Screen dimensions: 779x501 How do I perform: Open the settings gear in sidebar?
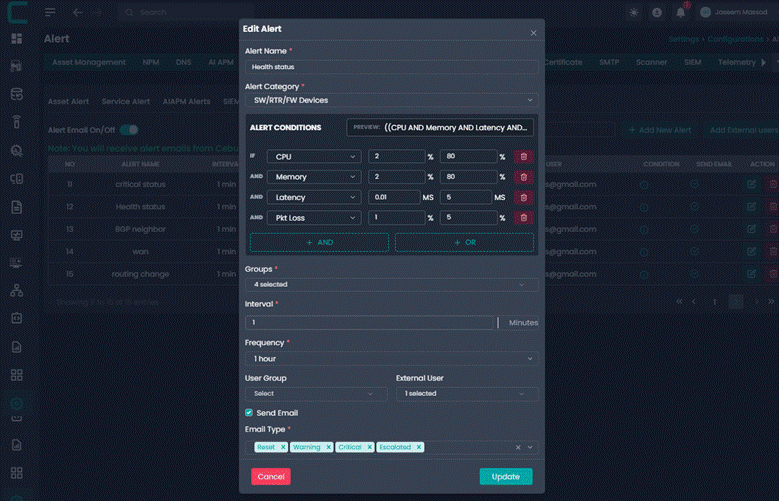coord(16,404)
